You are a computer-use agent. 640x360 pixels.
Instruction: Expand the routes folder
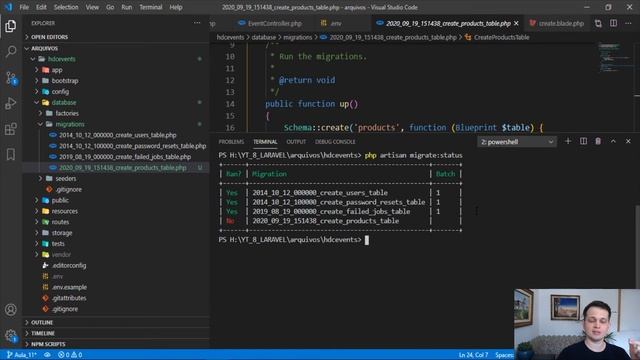tap(60, 222)
